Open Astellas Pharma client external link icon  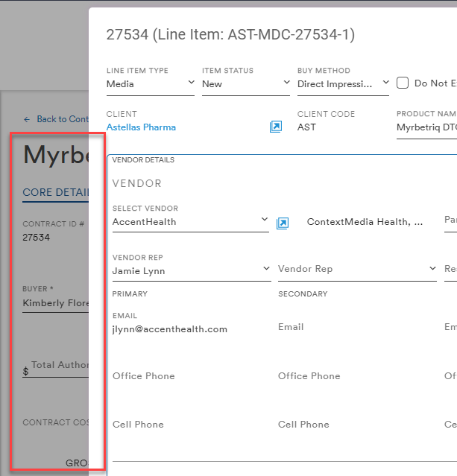pos(276,127)
